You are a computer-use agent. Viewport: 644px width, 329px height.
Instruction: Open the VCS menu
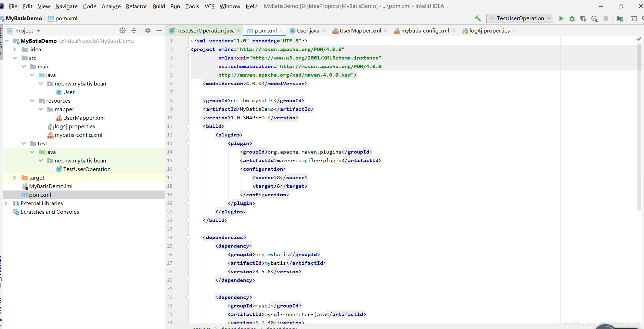(209, 6)
